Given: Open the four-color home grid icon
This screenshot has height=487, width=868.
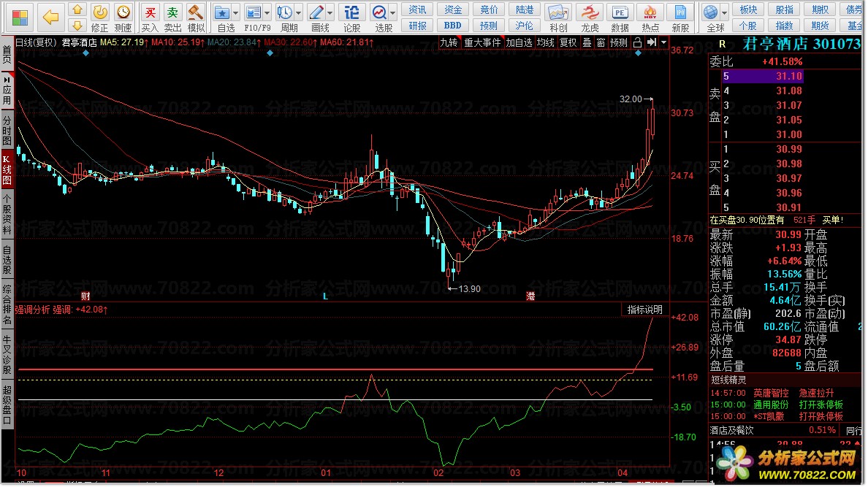Looking at the screenshot, I should pos(20,17).
